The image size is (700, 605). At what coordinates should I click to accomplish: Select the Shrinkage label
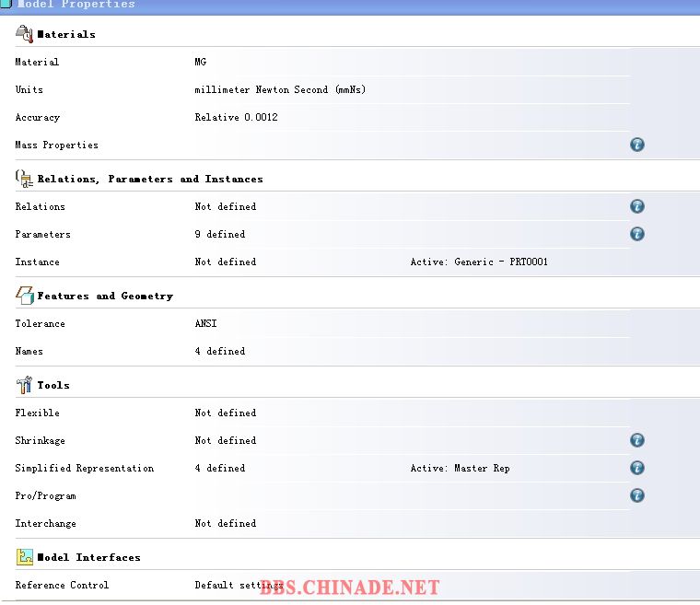(41, 441)
